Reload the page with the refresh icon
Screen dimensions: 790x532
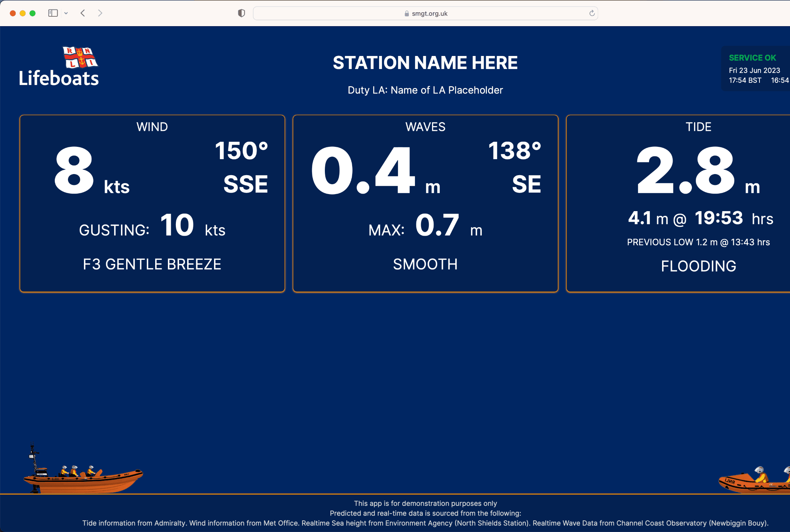pos(592,13)
